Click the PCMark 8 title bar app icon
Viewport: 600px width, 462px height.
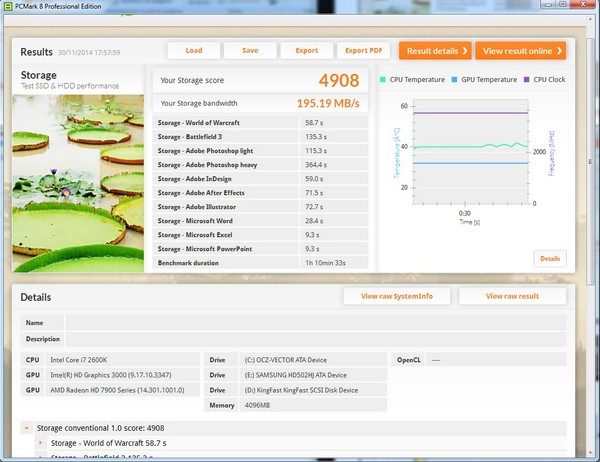8,6
